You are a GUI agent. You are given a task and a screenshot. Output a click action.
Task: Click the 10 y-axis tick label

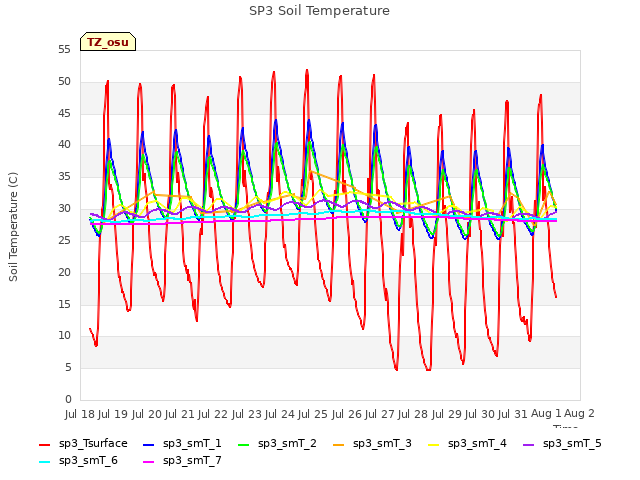(x=64, y=336)
